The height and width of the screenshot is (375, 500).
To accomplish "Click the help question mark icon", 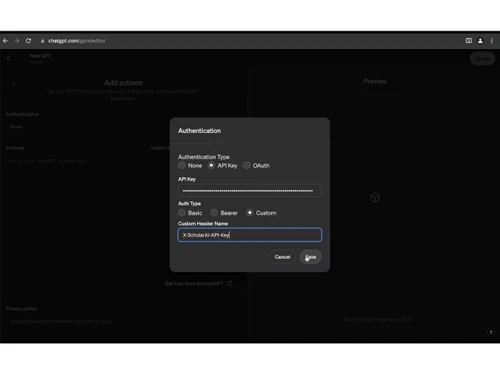I will (x=491, y=332).
